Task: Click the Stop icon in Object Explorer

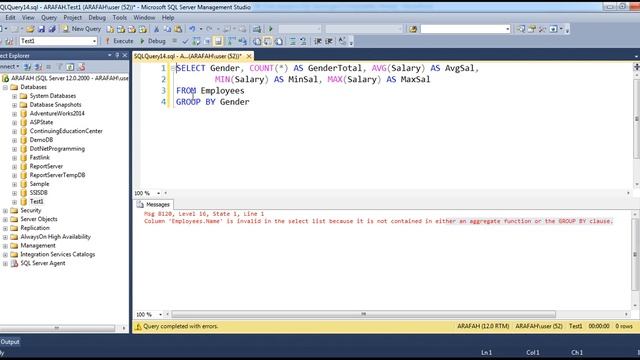Action: coord(49,67)
